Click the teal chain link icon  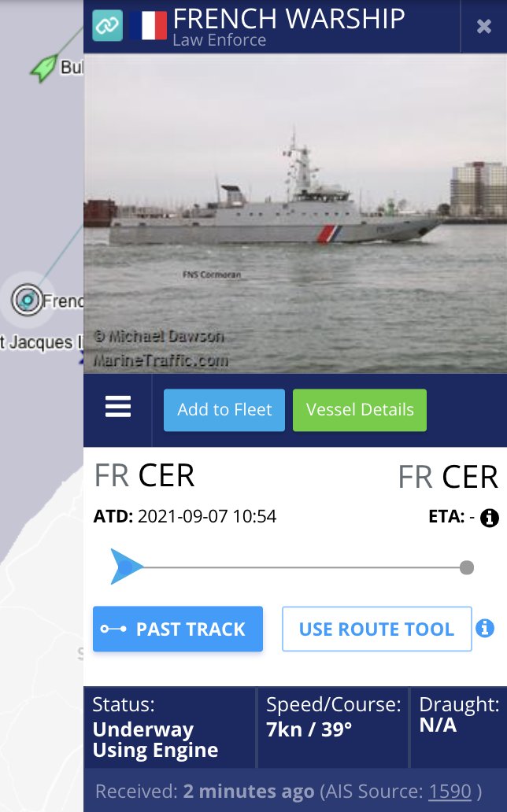[x=107, y=25]
